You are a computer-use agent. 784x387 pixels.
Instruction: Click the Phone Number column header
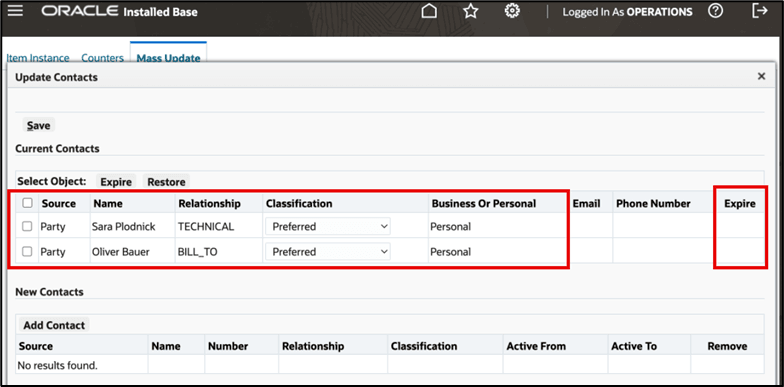tap(653, 204)
